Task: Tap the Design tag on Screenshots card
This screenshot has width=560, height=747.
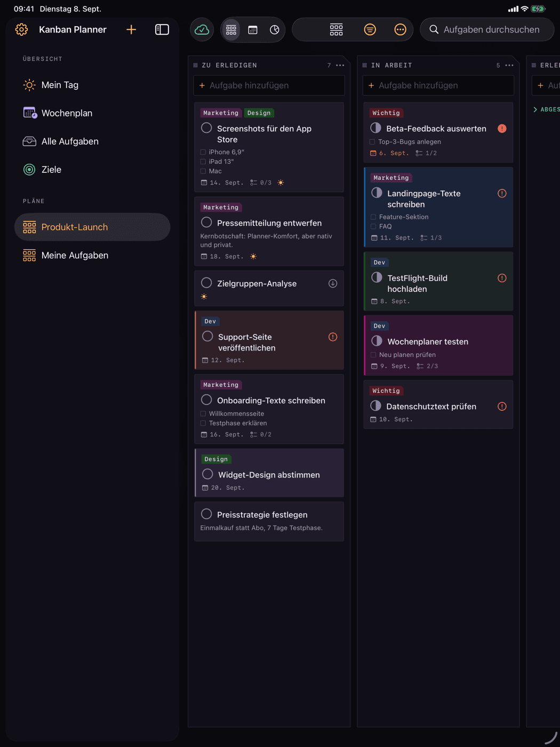Action: coord(259,113)
